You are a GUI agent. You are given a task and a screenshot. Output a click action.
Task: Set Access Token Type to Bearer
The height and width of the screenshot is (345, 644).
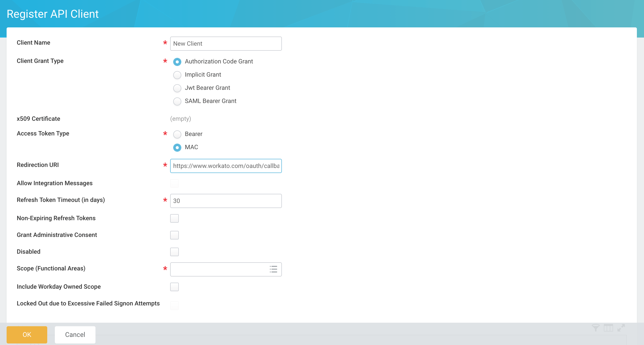coord(177,134)
